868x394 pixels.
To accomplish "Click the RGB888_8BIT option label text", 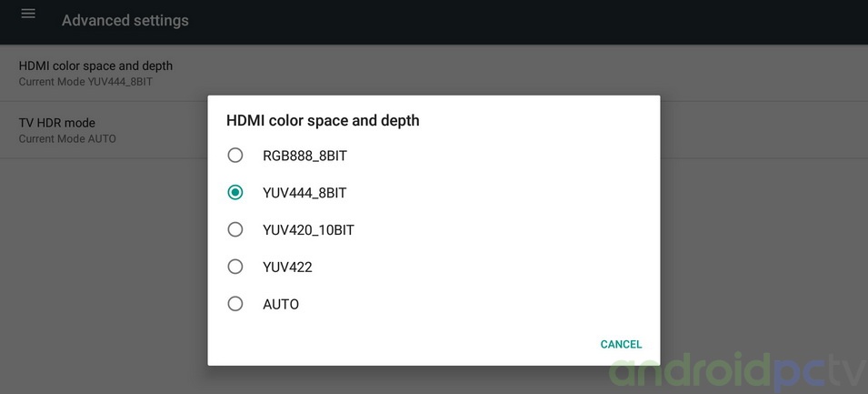I will (x=304, y=156).
